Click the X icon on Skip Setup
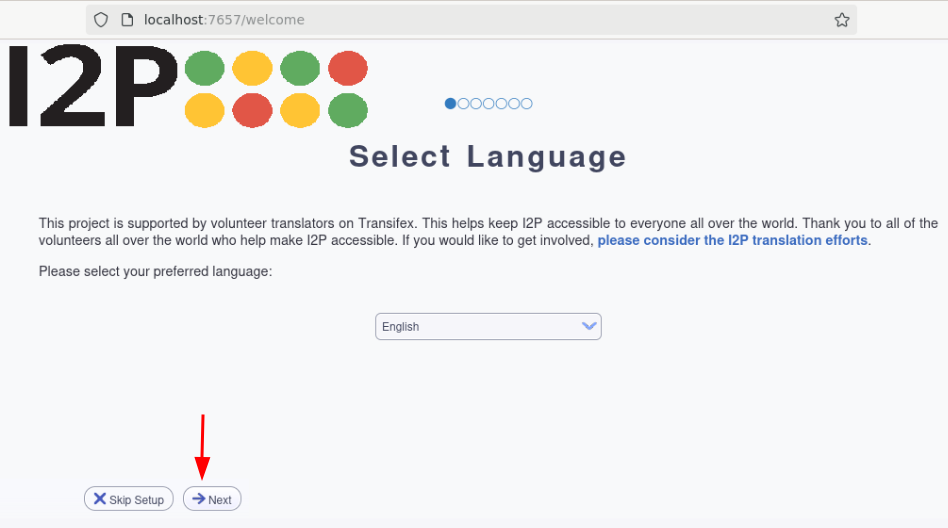Screen dimensions: 948x528 click(100, 499)
